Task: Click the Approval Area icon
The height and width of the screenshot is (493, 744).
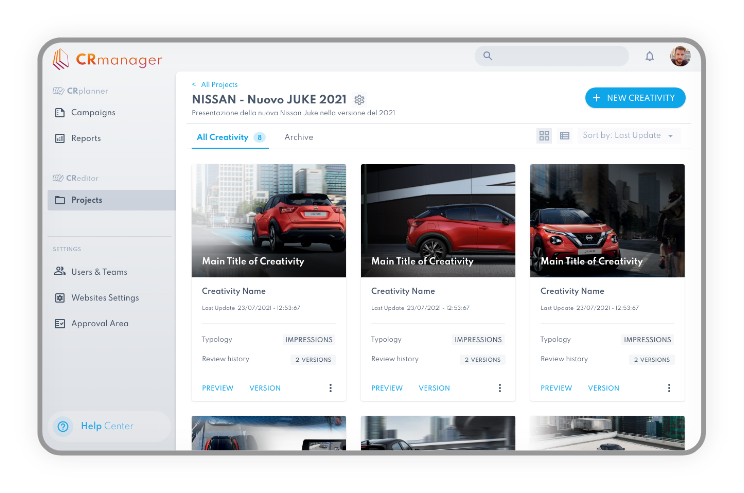Action: coord(60,324)
